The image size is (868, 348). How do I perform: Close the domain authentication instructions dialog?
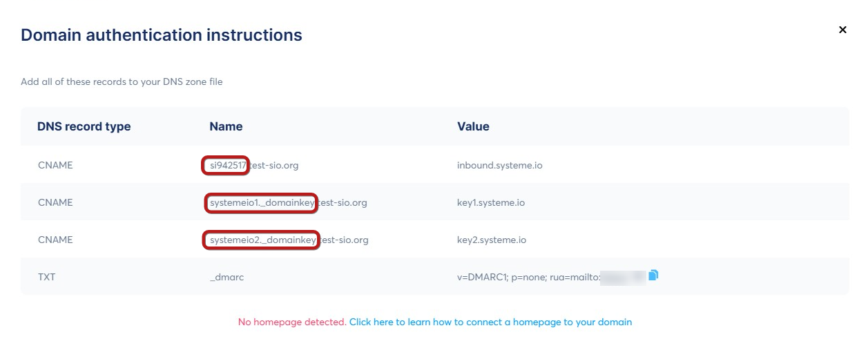click(x=842, y=30)
